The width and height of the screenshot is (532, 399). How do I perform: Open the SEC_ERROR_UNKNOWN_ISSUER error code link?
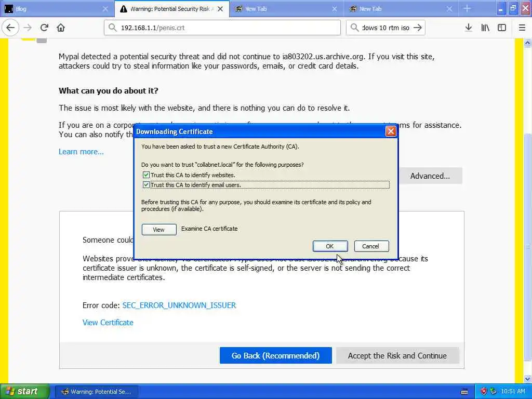pos(179,305)
